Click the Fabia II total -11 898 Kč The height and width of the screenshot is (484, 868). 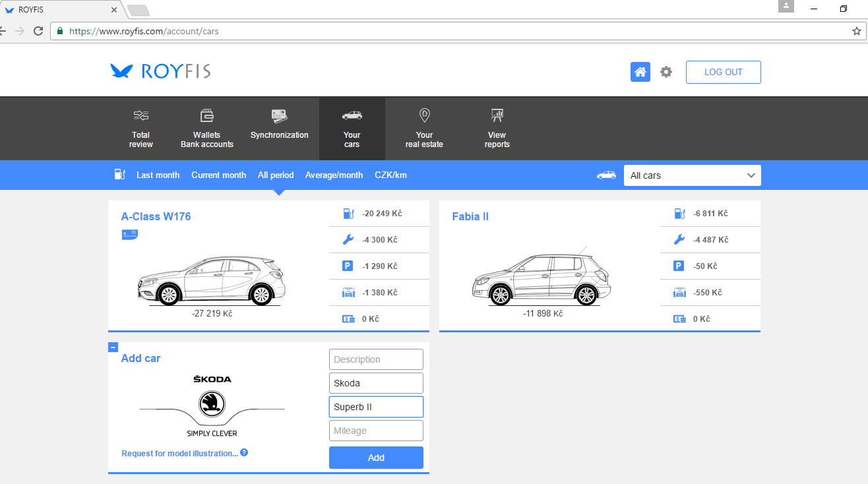click(x=543, y=314)
